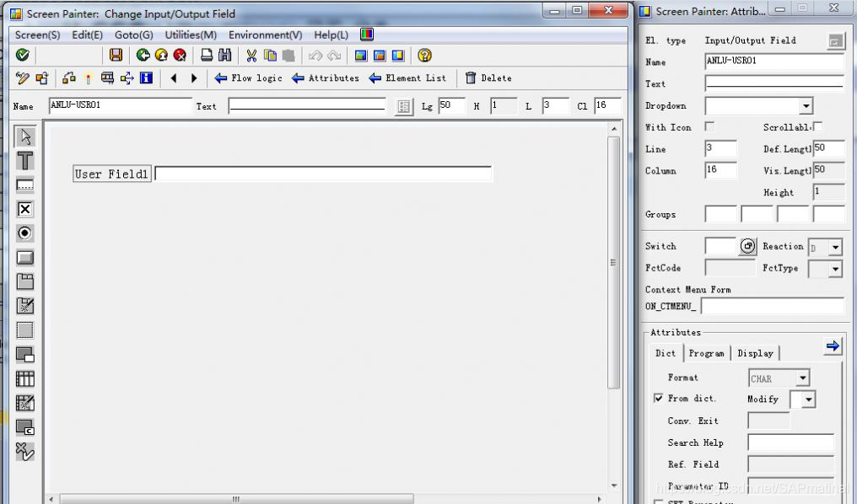Viewport: 857px width, 504px height.
Task: Click the Name field in main toolbar row
Action: click(121, 105)
